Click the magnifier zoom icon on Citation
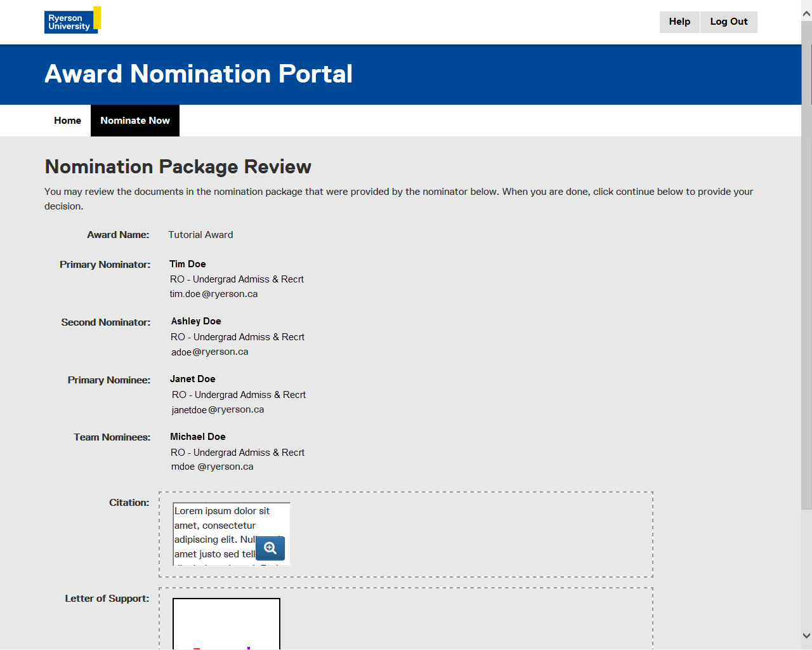 point(270,548)
